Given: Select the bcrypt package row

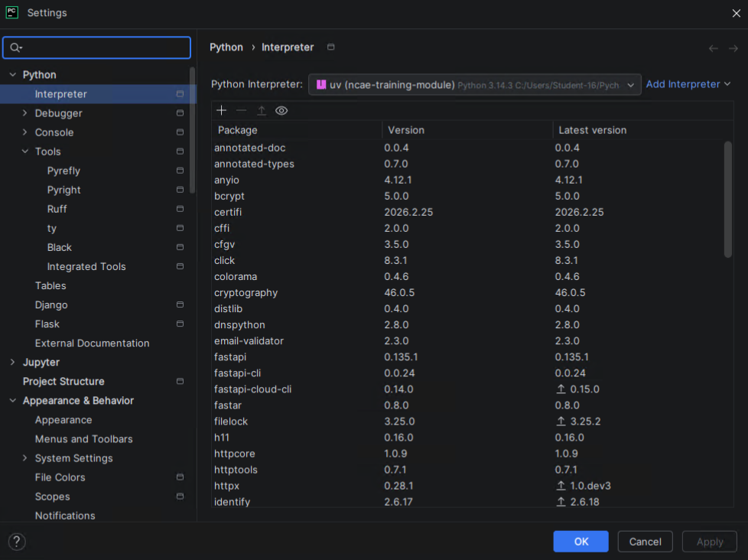Looking at the screenshot, I should pos(467,196).
